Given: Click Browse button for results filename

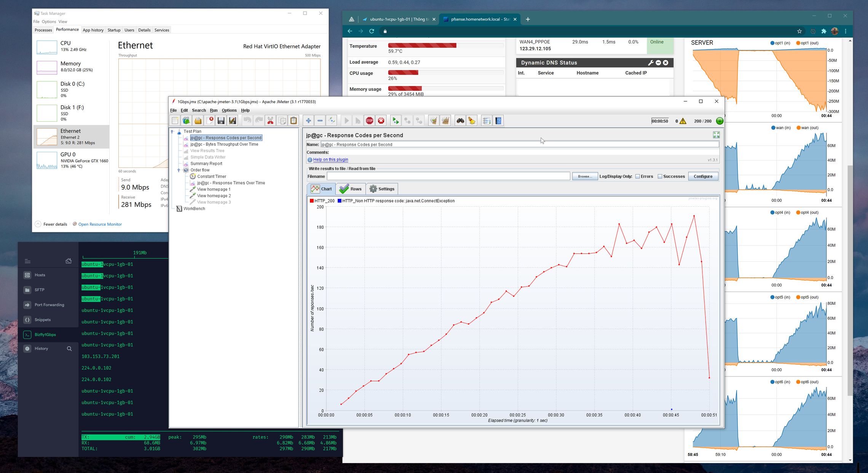Looking at the screenshot, I should click(x=585, y=177).
